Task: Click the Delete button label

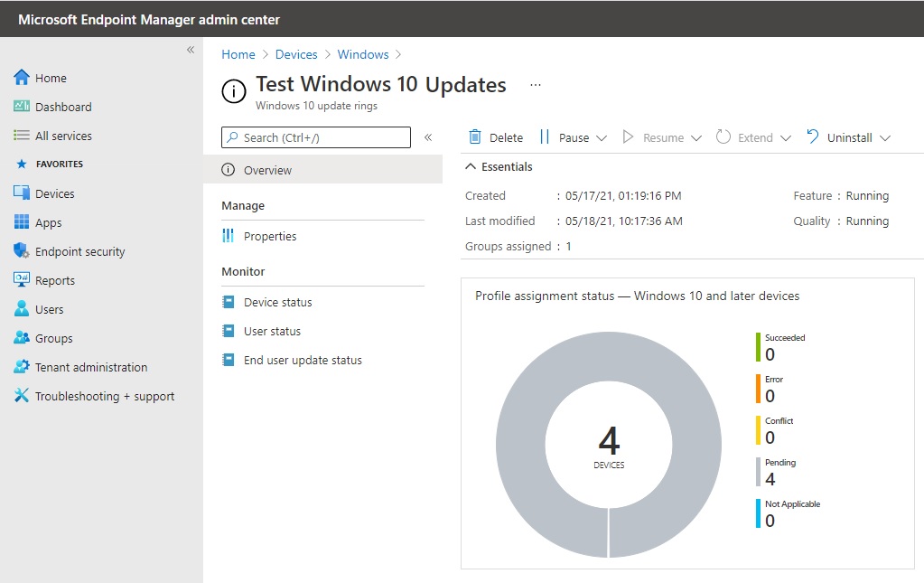Action: [506, 137]
